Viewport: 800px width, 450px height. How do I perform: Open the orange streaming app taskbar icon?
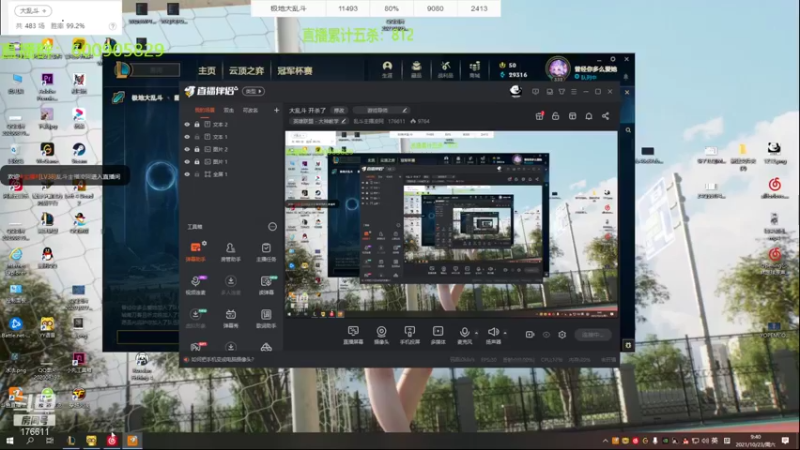click(133, 441)
